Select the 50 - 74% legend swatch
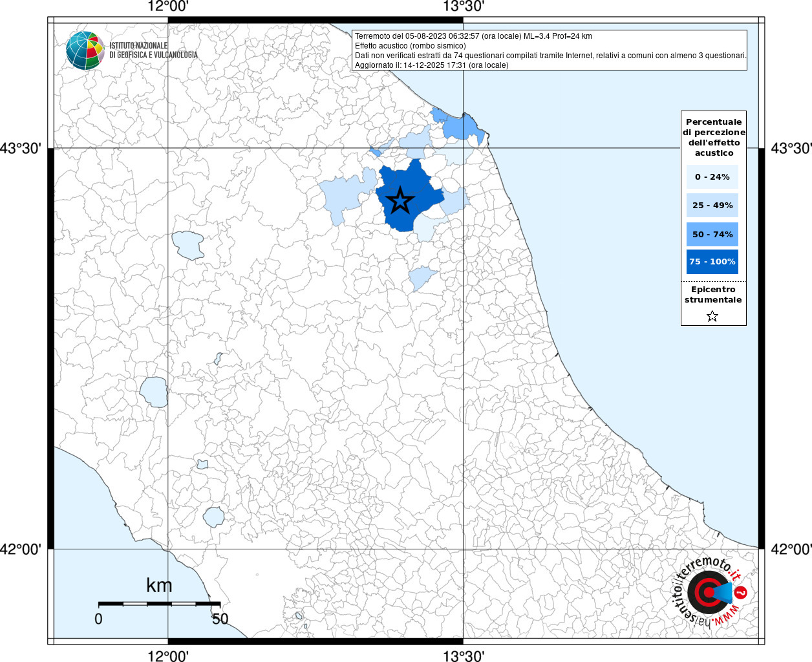Viewport: 812px width, 662px height. point(712,234)
